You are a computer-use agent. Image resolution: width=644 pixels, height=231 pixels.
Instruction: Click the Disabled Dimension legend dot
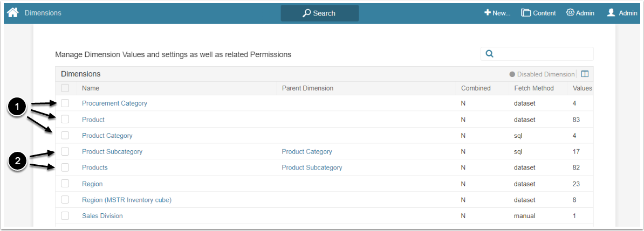pos(512,74)
